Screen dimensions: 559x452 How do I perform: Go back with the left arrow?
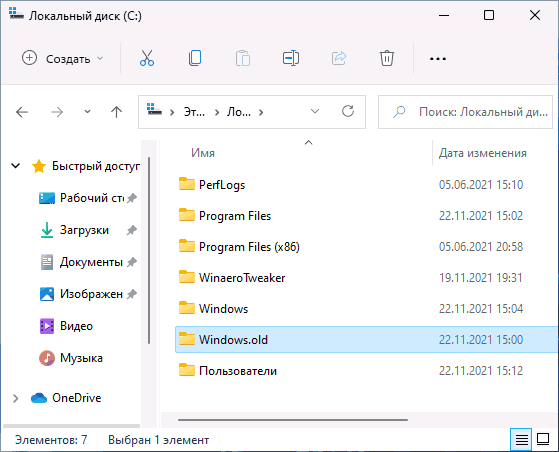(x=22, y=112)
